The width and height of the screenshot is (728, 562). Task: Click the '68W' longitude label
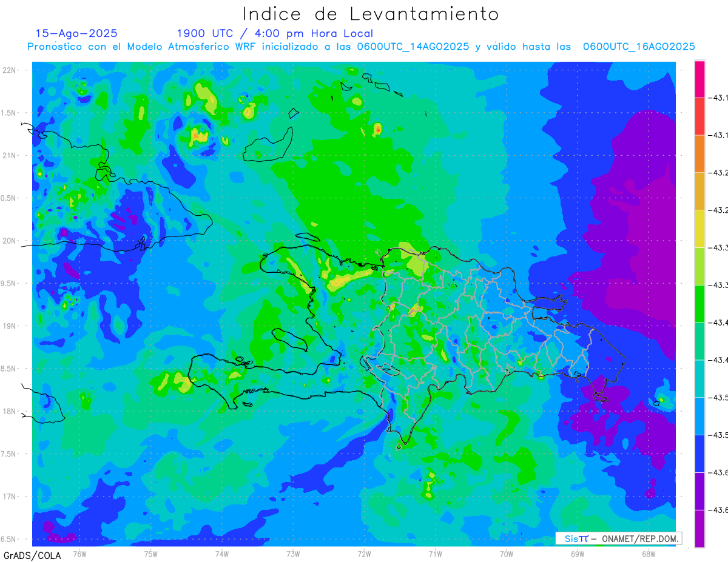(648, 554)
